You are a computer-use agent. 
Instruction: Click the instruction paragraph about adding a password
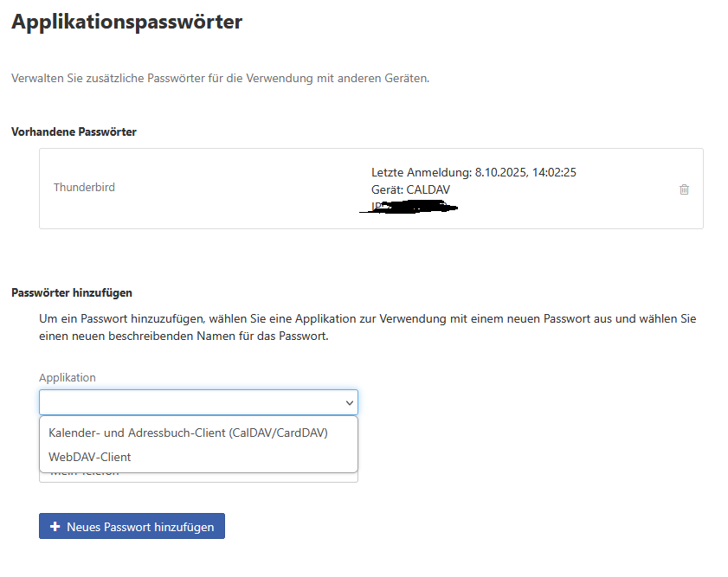pyautogui.click(x=367, y=327)
